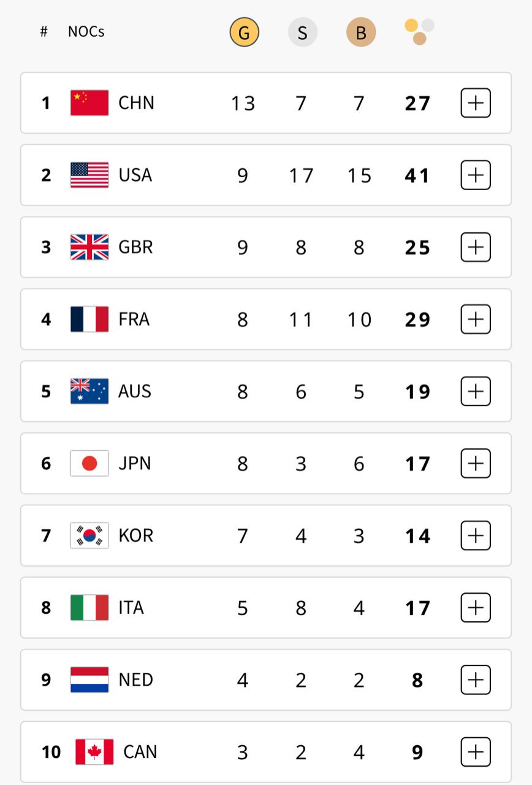Expand the FRA medal breakdown
Image resolution: width=532 pixels, height=785 pixels.
[476, 320]
